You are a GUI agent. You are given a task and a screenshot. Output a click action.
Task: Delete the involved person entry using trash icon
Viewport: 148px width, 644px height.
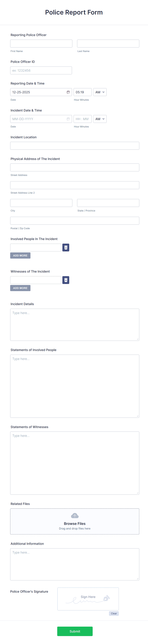66,247
